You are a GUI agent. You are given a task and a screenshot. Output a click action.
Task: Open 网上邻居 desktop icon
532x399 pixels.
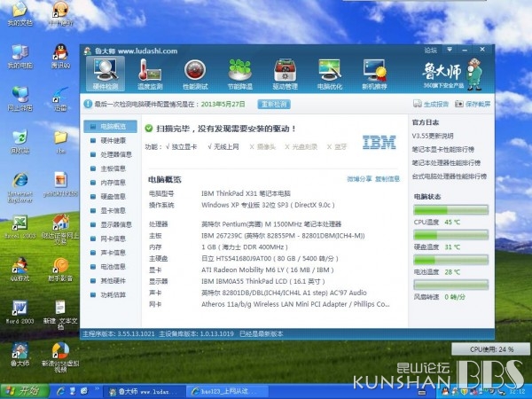click(x=20, y=98)
